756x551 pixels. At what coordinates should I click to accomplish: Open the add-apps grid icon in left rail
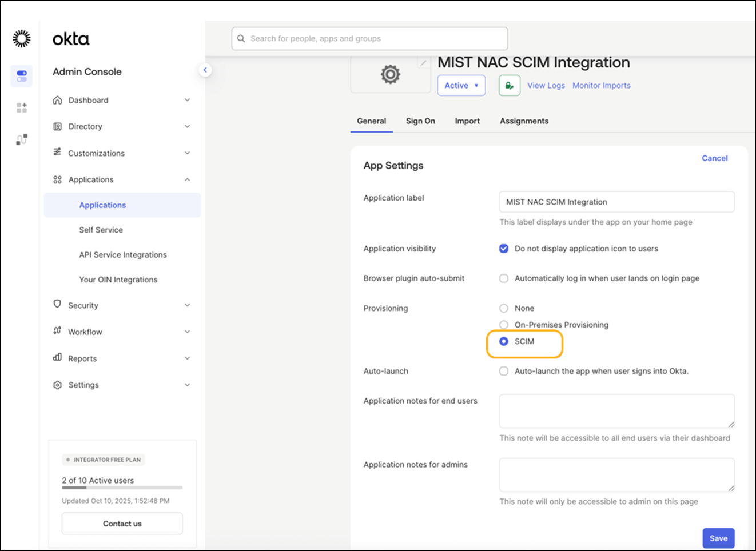point(22,107)
